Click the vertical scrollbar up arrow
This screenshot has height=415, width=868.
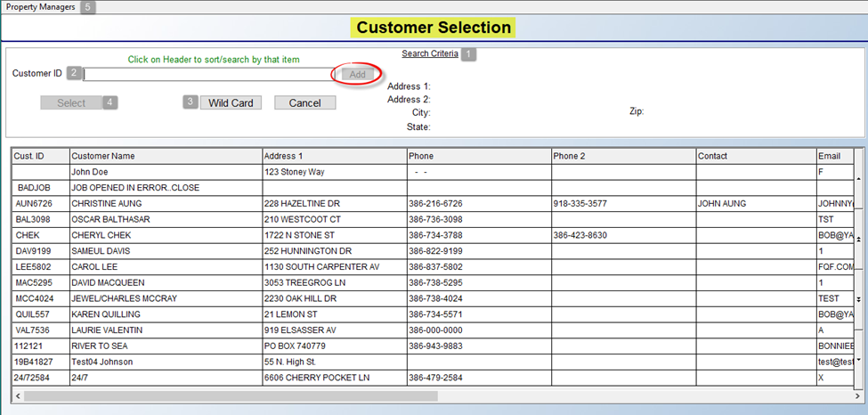(x=859, y=179)
